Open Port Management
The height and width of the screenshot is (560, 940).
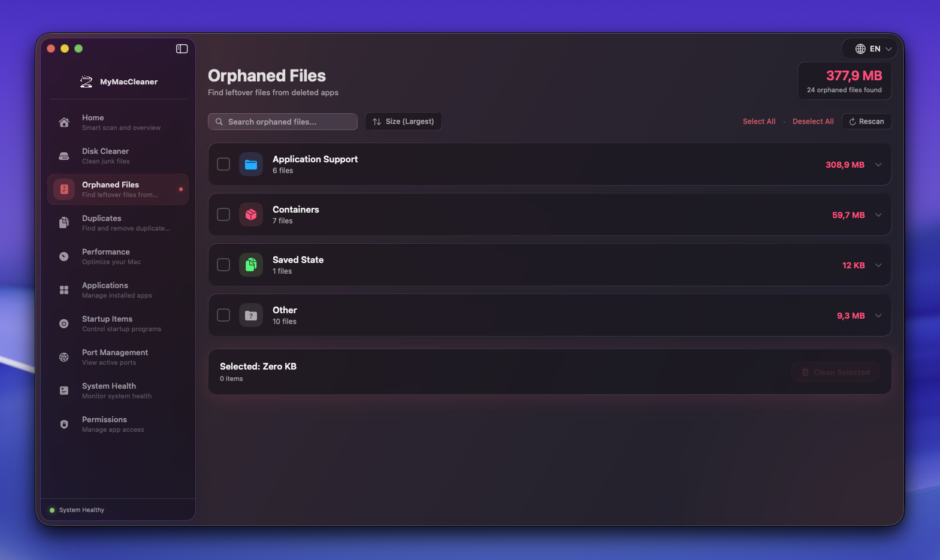point(118,357)
